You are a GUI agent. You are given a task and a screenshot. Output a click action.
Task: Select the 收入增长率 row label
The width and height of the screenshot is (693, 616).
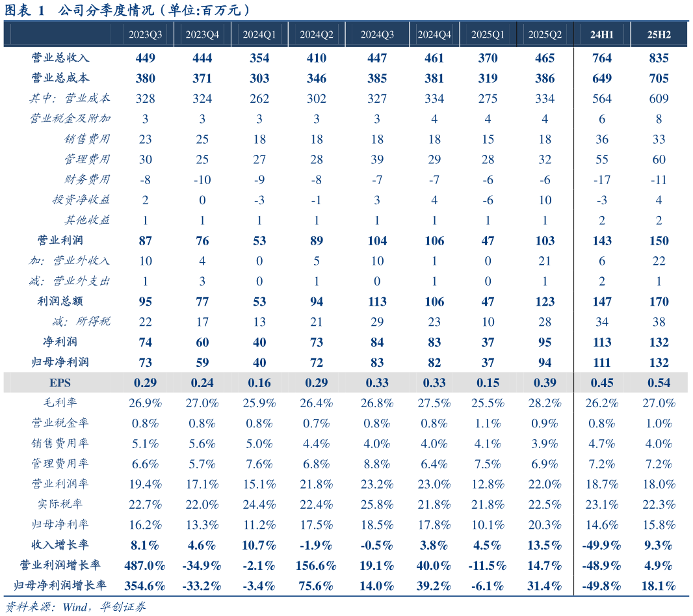(60, 544)
